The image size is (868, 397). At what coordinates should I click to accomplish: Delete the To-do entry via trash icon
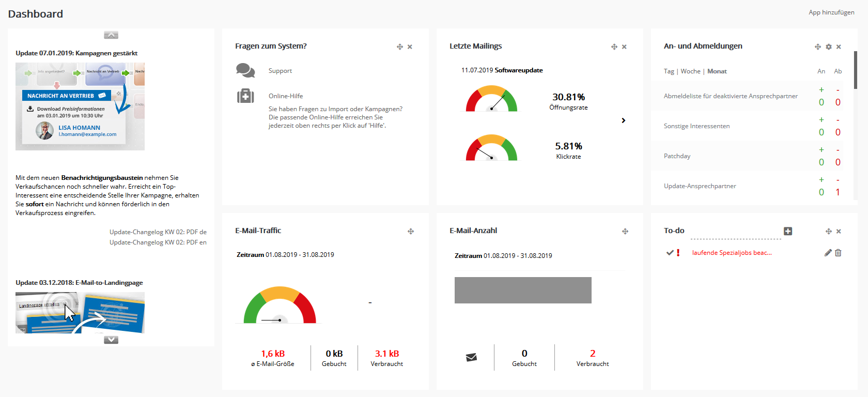(x=838, y=253)
